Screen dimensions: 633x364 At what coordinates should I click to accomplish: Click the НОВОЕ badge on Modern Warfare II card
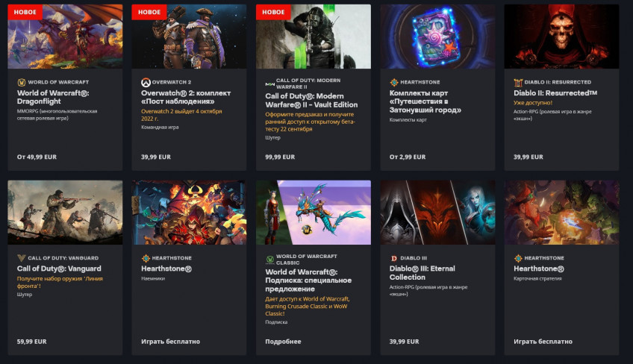[x=273, y=12]
